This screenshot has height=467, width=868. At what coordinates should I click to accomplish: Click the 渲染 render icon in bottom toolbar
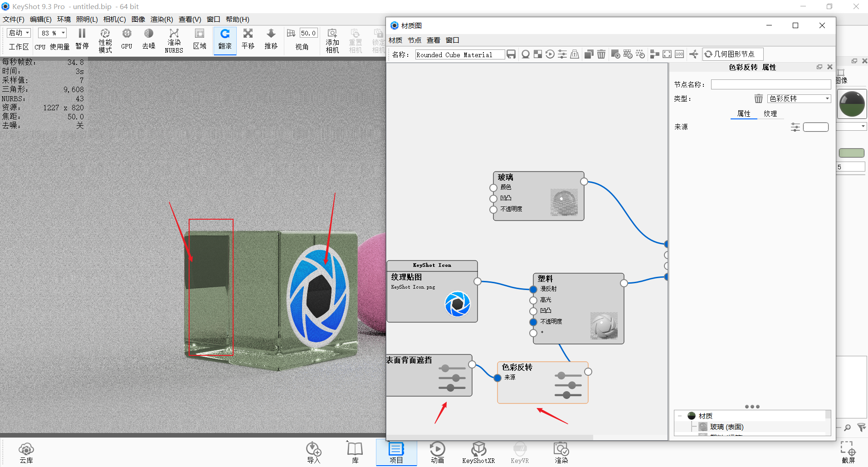coord(561,452)
